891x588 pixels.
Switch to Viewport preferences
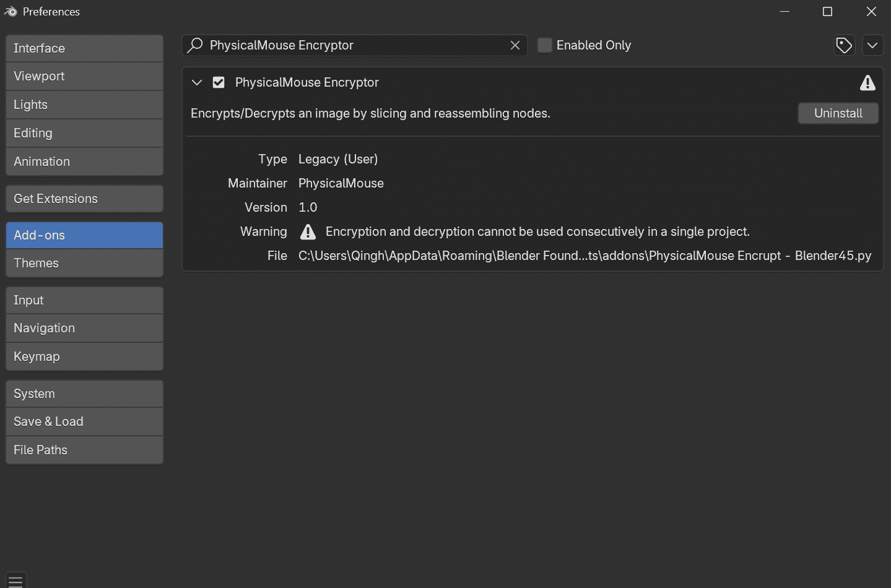point(84,76)
